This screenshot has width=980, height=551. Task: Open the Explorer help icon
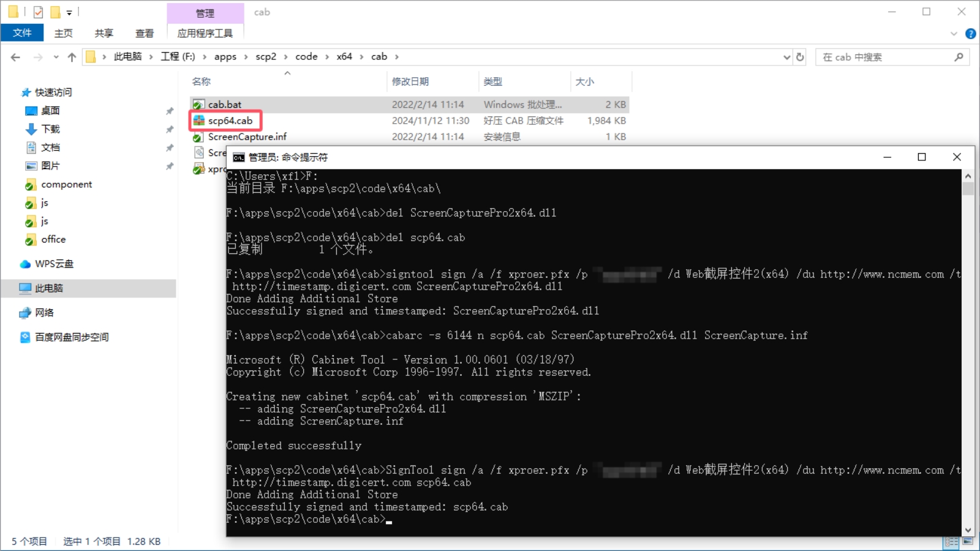pyautogui.click(x=970, y=34)
